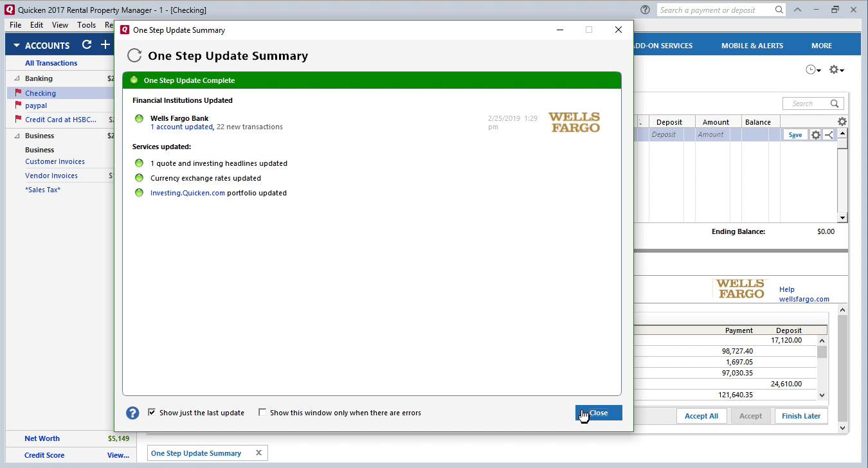Select the paypal account in sidebar
This screenshot has width=868, height=468.
click(x=36, y=105)
